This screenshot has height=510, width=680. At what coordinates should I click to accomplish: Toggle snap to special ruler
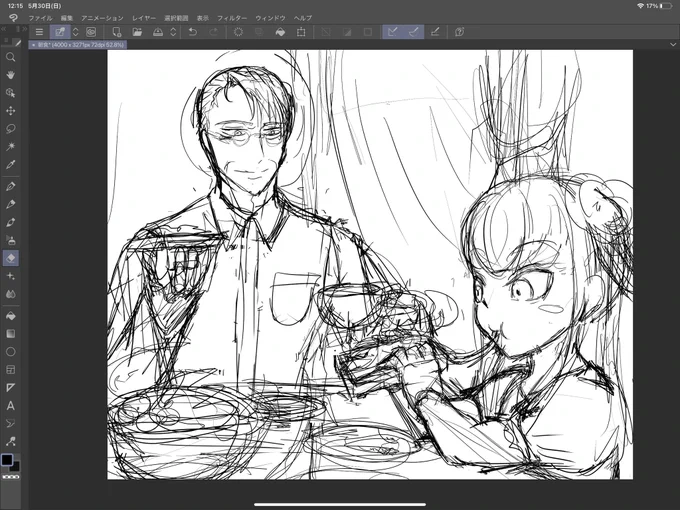[414, 32]
